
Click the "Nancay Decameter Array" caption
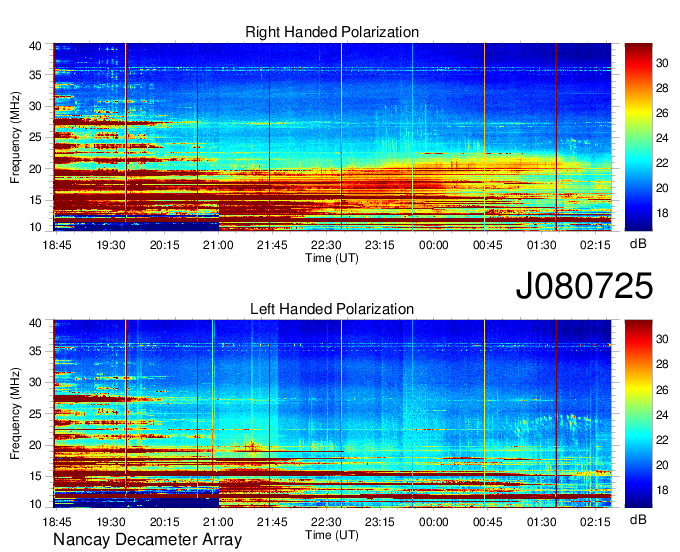[x=147, y=539]
